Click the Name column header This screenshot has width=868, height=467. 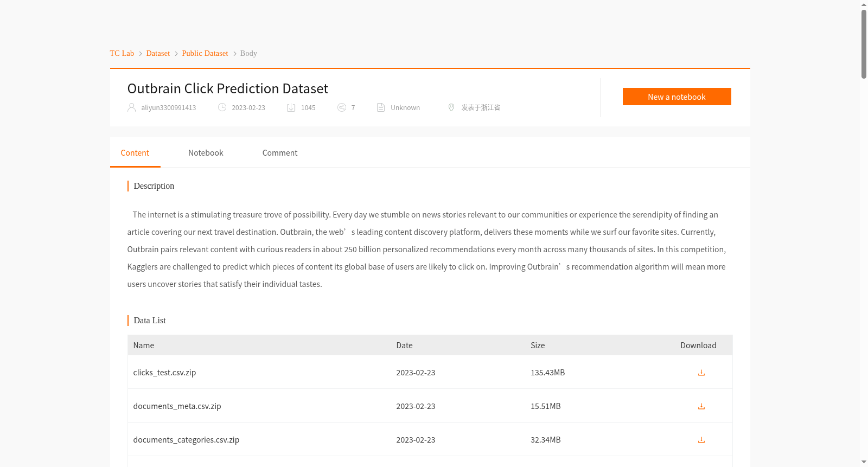[x=144, y=346]
